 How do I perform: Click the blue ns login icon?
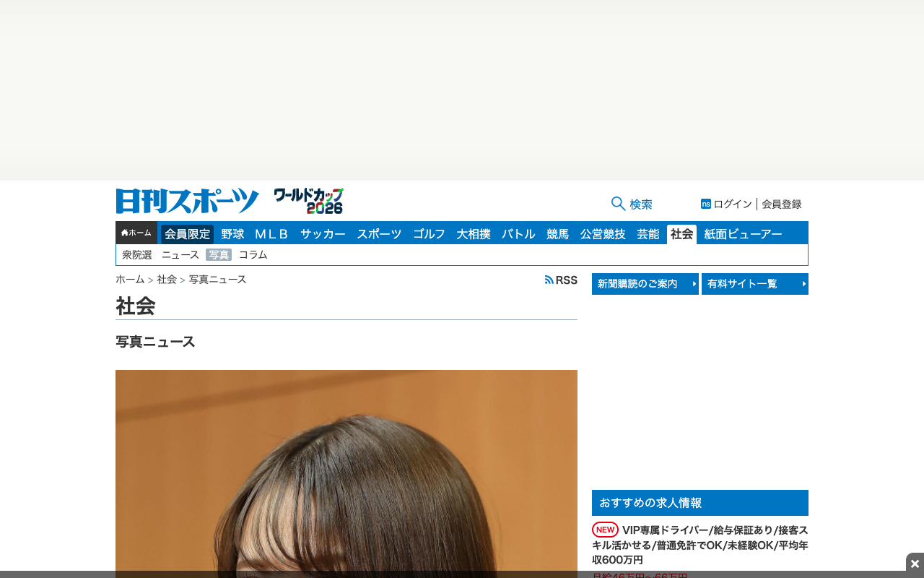(x=706, y=204)
